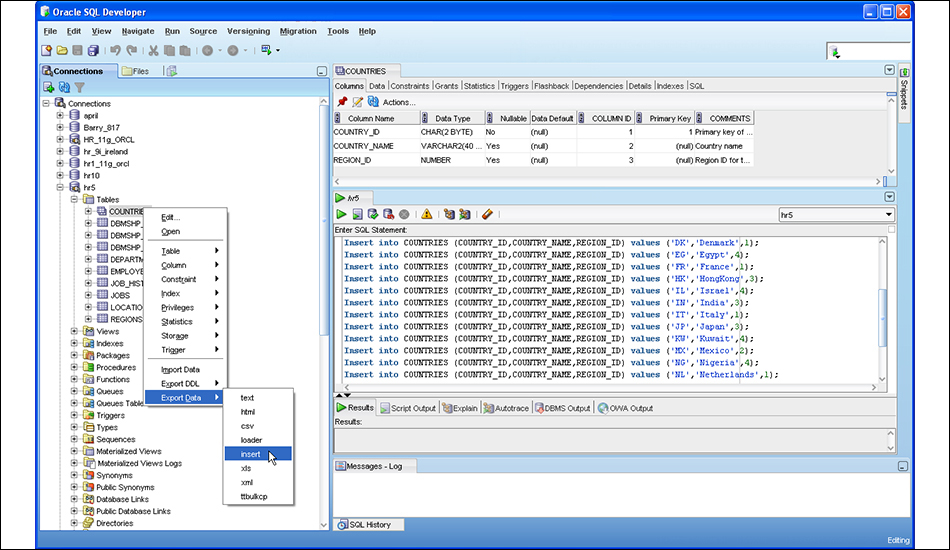Open the Versioning menu

pos(248,31)
